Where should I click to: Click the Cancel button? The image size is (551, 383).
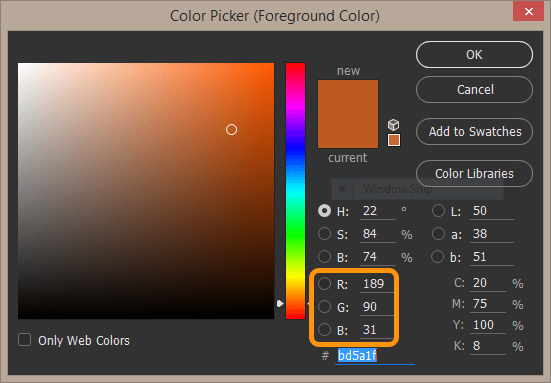coord(474,90)
